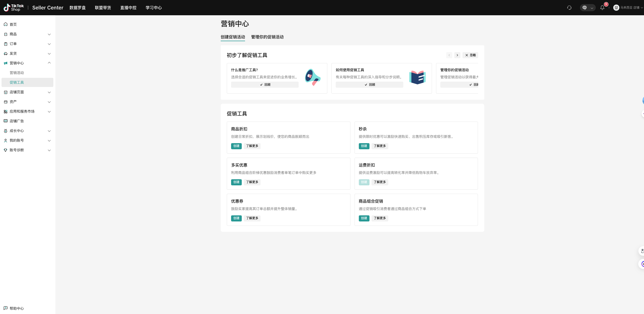Click 了解更多 for 秒杀

[x=380, y=146]
